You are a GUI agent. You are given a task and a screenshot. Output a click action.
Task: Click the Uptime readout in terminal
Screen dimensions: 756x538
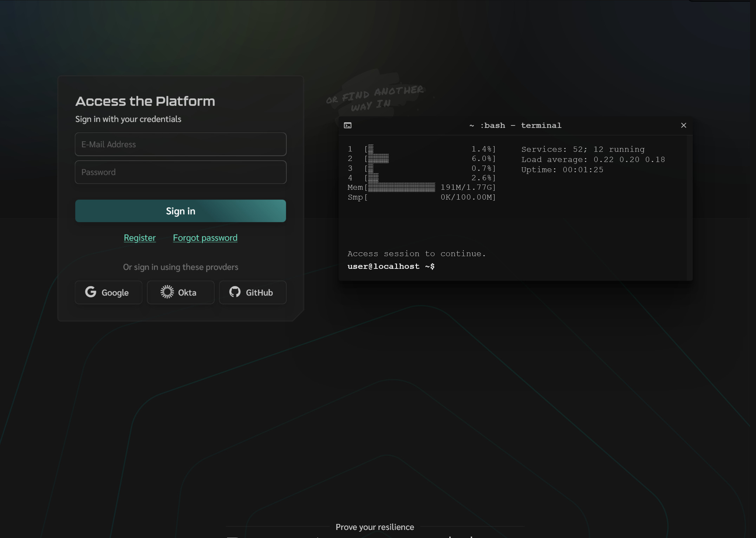tap(562, 170)
